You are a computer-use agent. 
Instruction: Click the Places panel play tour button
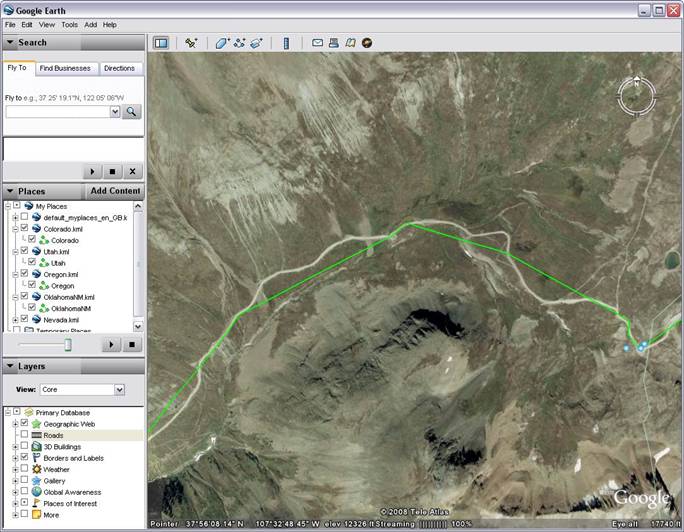pos(112,345)
